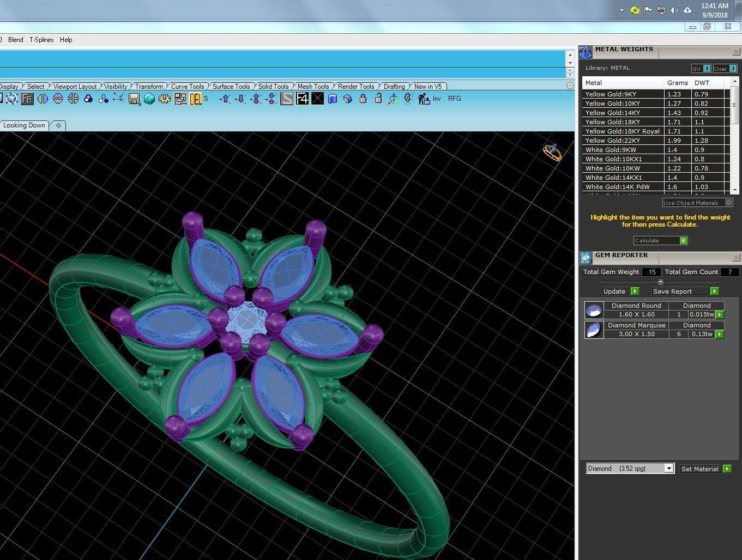Image resolution: width=742 pixels, height=560 pixels.
Task: Click the save disk icon in toolbar
Action: [x=134, y=99]
